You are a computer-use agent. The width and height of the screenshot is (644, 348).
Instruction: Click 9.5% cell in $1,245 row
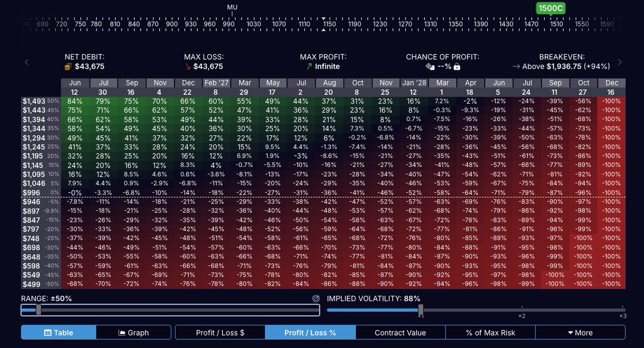click(x=273, y=147)
